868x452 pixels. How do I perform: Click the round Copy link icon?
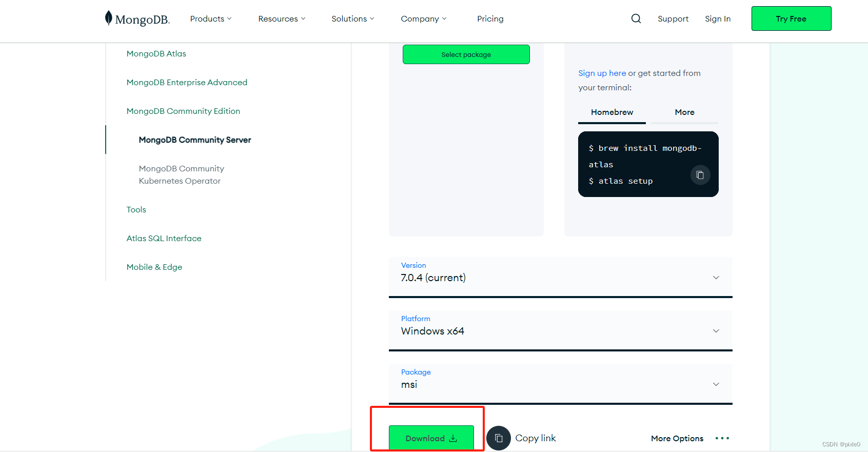tap(499, 438)
